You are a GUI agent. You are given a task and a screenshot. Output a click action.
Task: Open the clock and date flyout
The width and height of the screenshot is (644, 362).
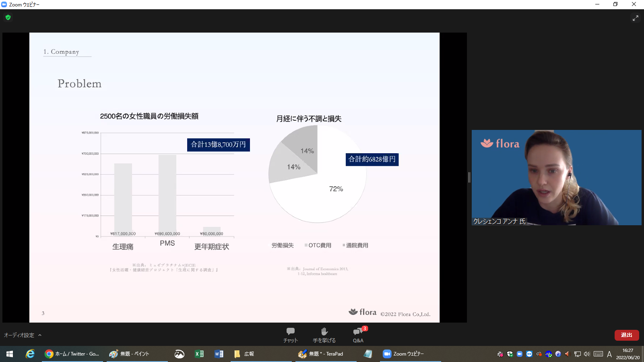coord(627,354)
